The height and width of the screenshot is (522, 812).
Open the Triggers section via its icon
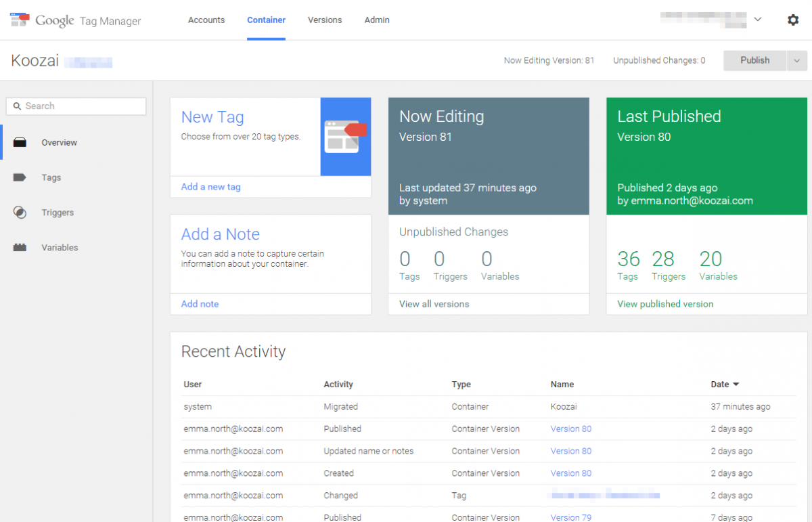coord(21,212)
